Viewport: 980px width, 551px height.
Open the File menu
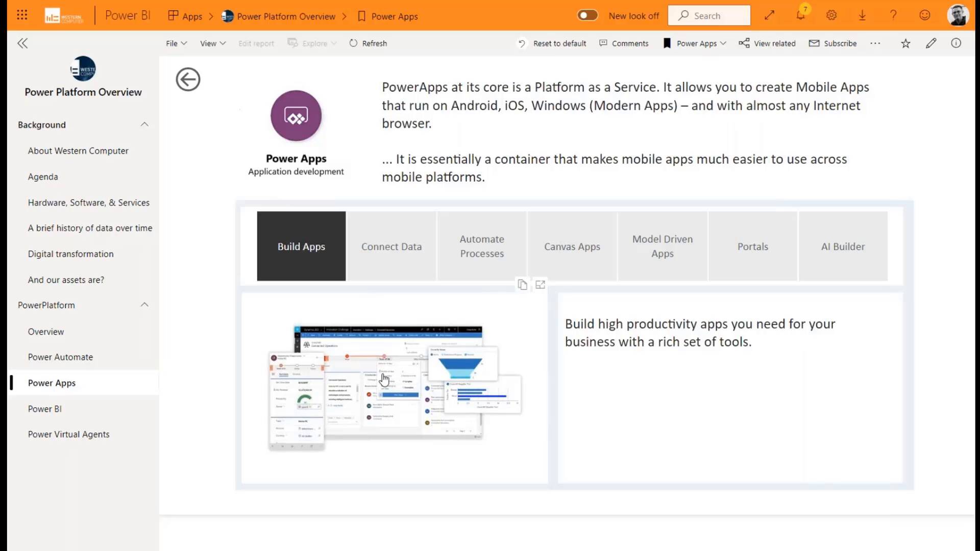[176, 43]
